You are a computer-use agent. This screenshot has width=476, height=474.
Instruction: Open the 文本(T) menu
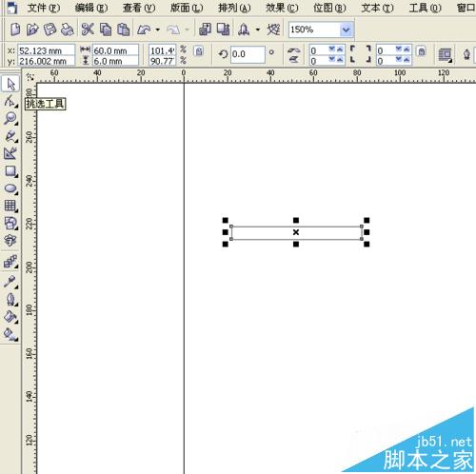377,8
